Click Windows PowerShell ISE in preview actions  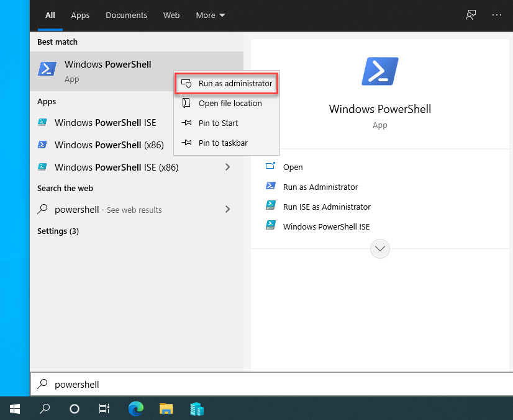(326, 227)
